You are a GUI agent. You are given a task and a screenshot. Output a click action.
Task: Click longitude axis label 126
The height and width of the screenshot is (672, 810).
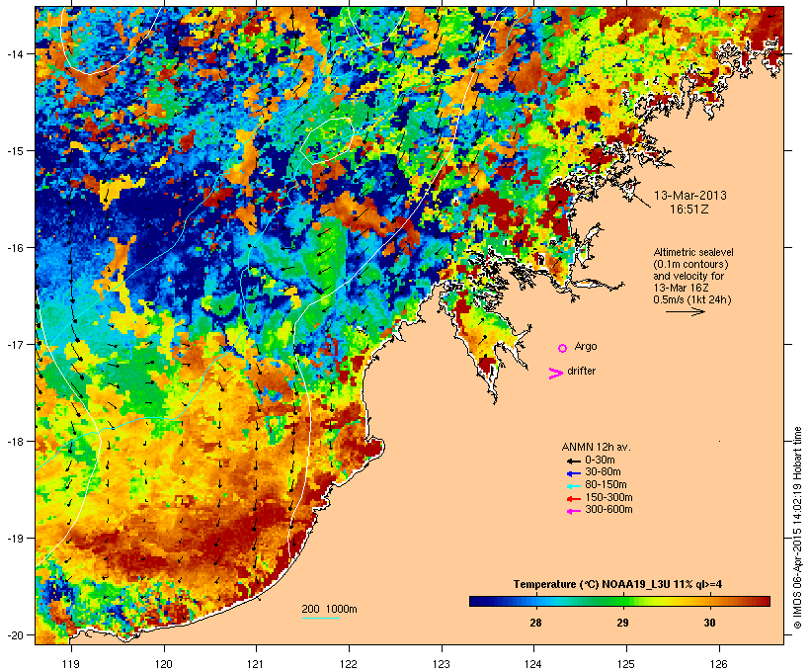(719, 664)
